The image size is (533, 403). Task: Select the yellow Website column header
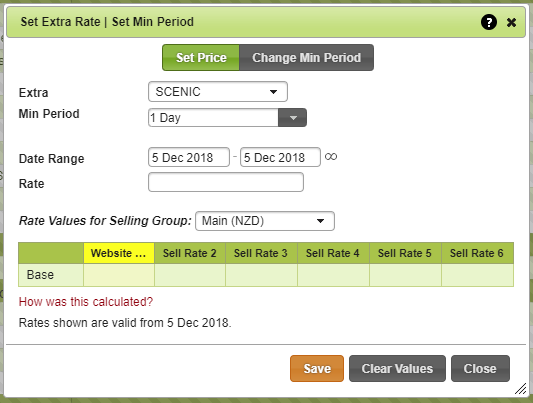pos(119,253)
